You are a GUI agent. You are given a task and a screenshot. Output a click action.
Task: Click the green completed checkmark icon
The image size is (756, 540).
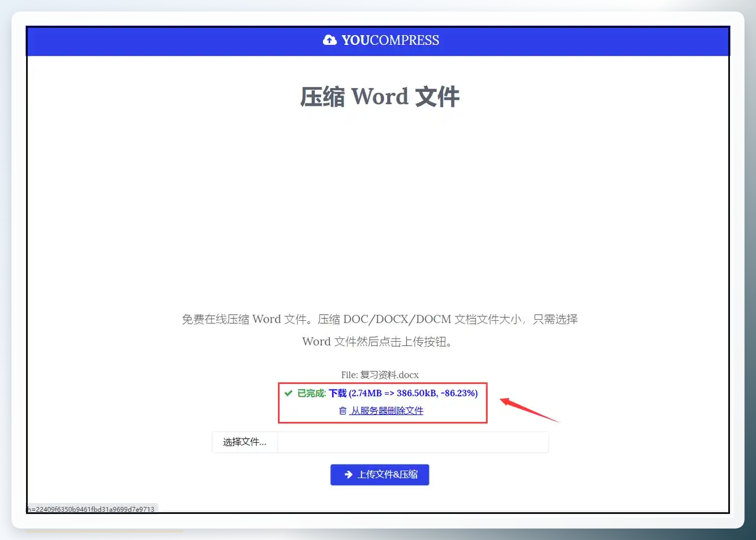click(x=288, y=393)
